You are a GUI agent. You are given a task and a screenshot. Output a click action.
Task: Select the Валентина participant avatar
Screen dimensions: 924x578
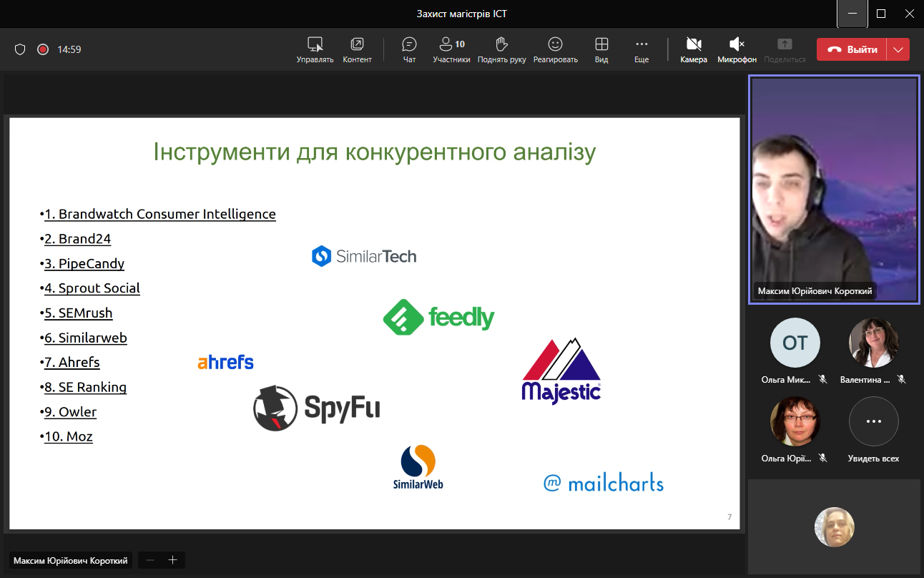pyautogui.click(x=873, y=343)
